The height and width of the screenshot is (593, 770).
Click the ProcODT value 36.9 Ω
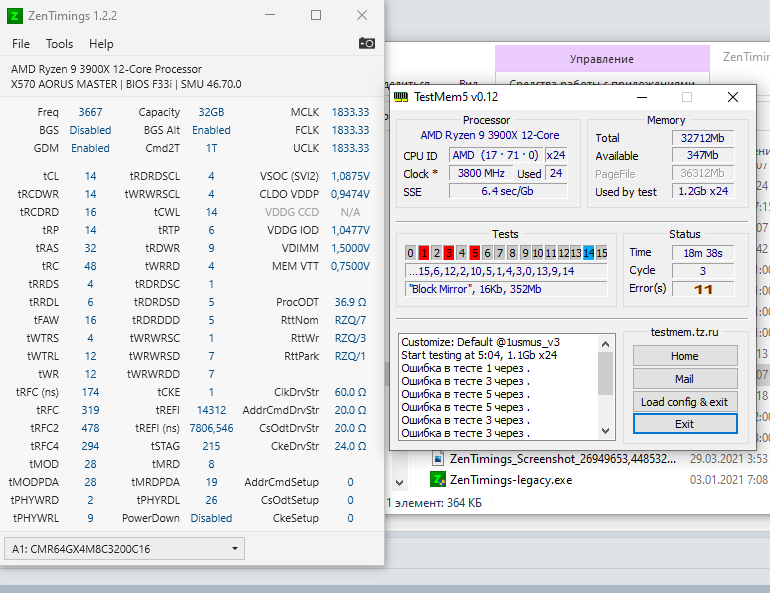click(x=350, y=302)
